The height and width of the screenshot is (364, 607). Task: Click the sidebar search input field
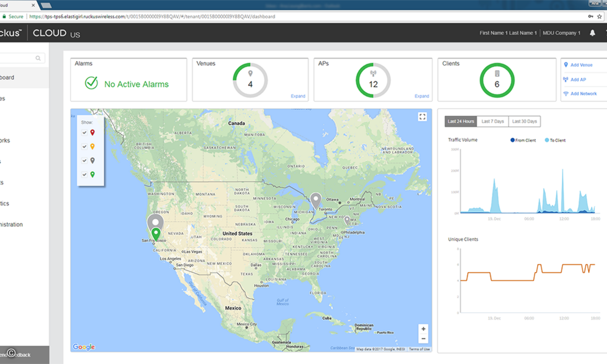(x=22, y=59)
